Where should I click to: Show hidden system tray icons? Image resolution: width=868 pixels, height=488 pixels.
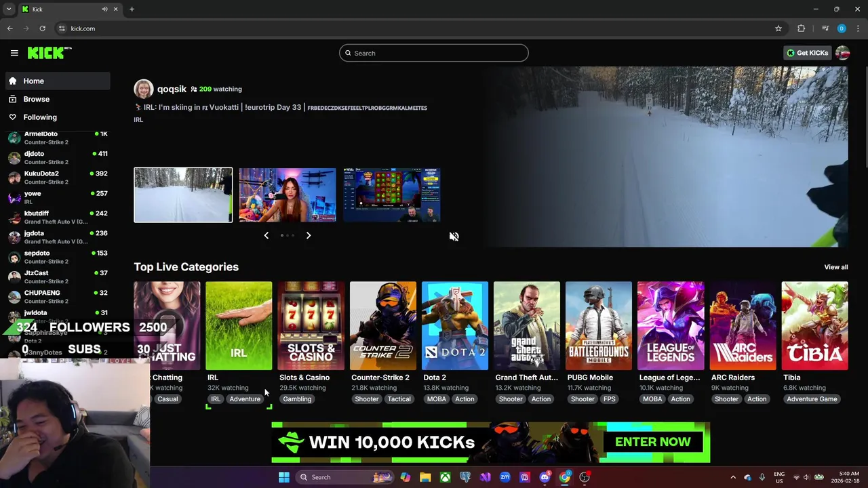tap(733, 477)
